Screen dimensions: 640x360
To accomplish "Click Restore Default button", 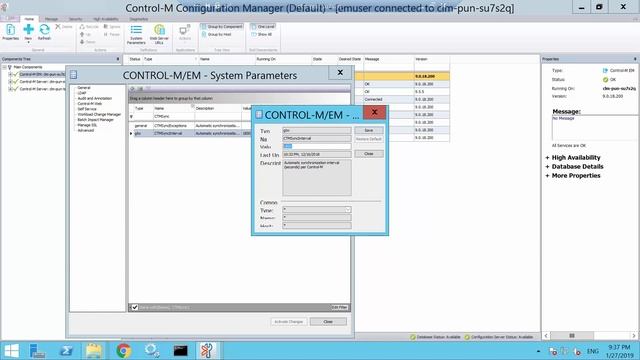I will coord(369,139).
